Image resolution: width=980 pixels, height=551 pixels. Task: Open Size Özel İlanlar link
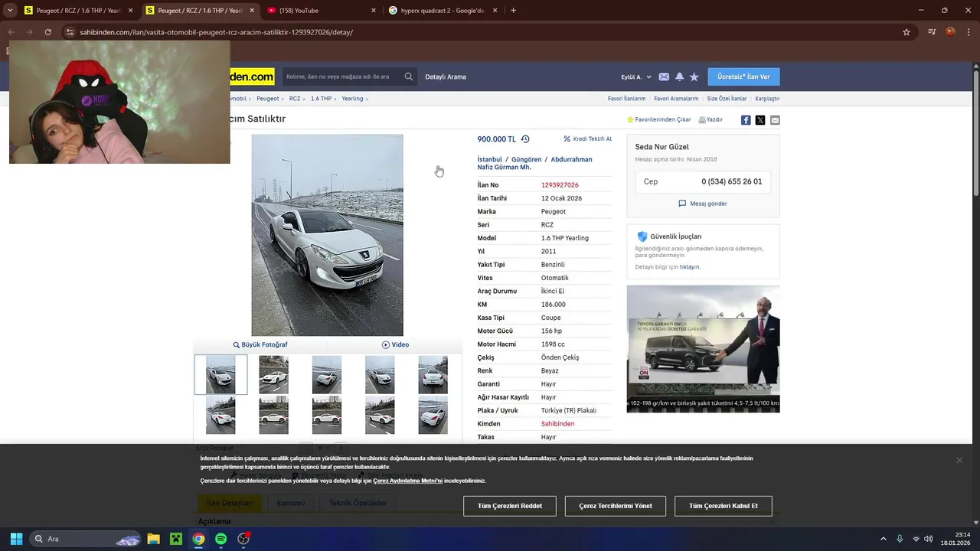[727, 99]
